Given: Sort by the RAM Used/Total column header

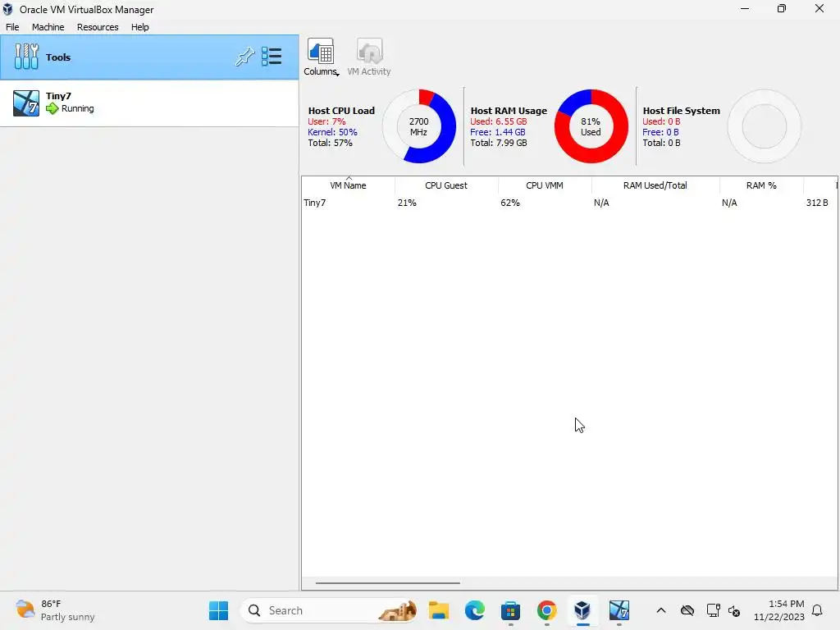Looking at the screenshot, I should pyautogui.click(x=655, y=185).
